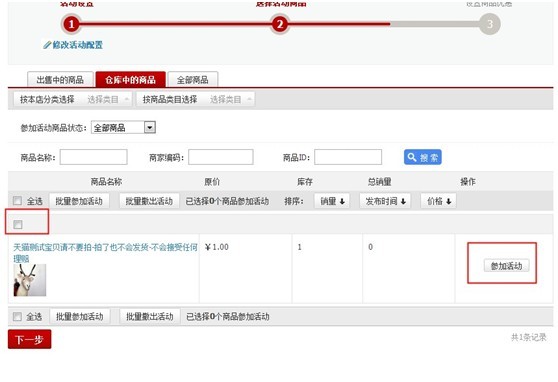Check the product row checkbox
The width and height of the screenshot is (558, 382).
[x=17, y=224]
